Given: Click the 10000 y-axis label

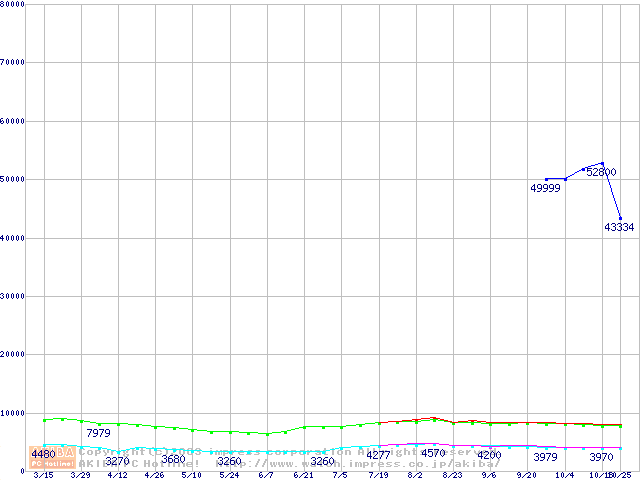Looking at the screenshot, I should coord(12,413).
